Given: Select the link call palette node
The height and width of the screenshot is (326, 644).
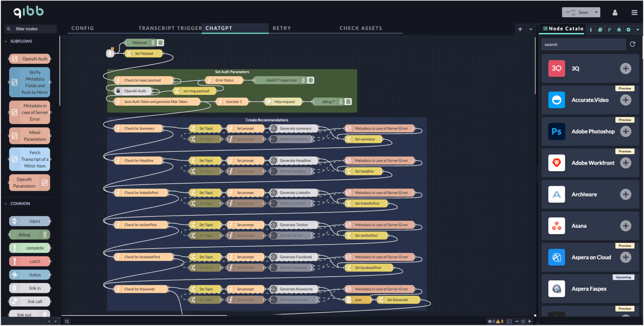Looking at the screenshot, I should 30,302.
